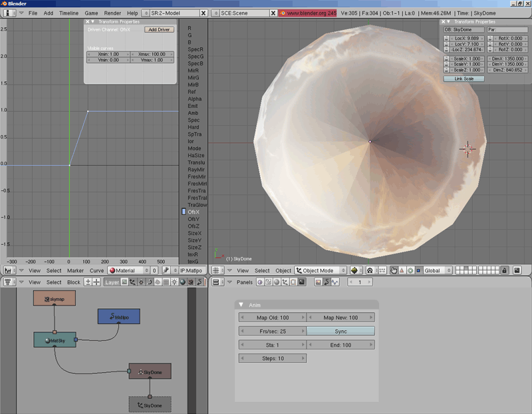Open the Logic context panel icon
This screenshot has width=532, height=414.
tap(260, 282)
